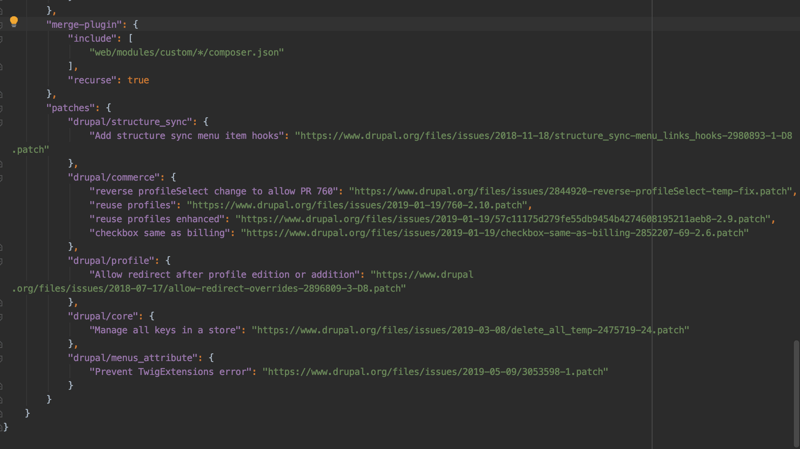Screen dimensions: 800x449
Task: Click the yellow lightbulb intention icon
Action: [14, 21]
